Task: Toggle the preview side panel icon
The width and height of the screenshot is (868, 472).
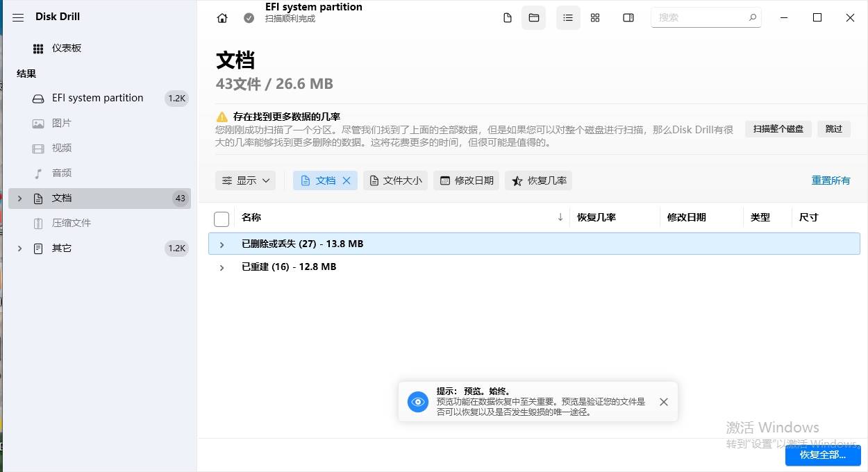Action: (628, 18)
